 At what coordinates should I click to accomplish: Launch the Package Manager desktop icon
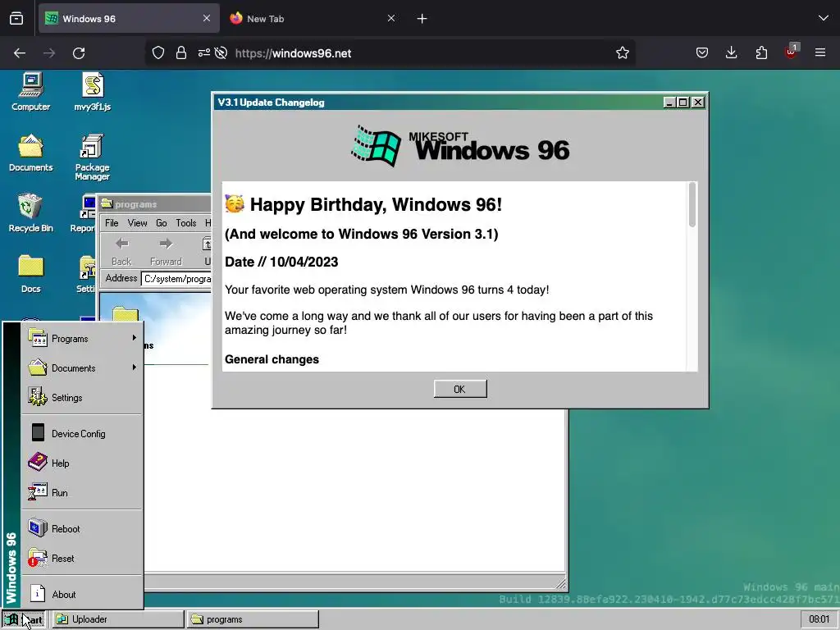pos(92,157)
